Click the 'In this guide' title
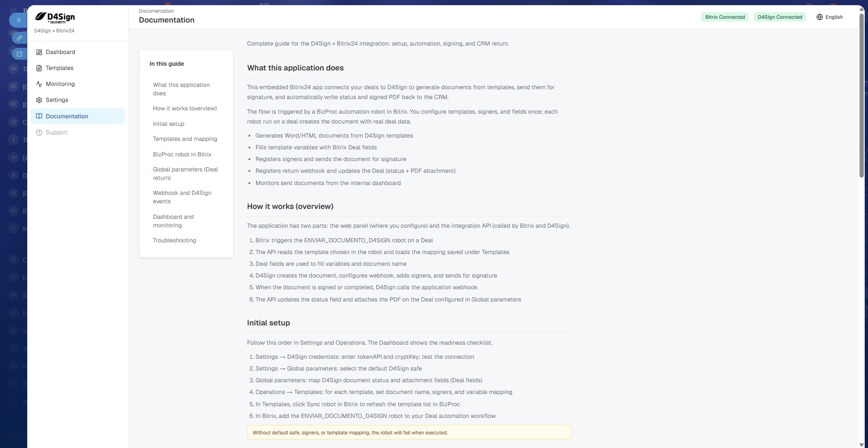This screenshot has width=868, height=448. (x=167, y=64)
